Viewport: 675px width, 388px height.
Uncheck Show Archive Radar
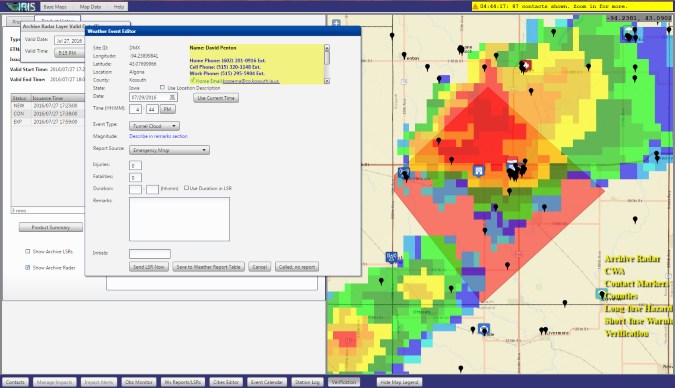pos(28,267)
